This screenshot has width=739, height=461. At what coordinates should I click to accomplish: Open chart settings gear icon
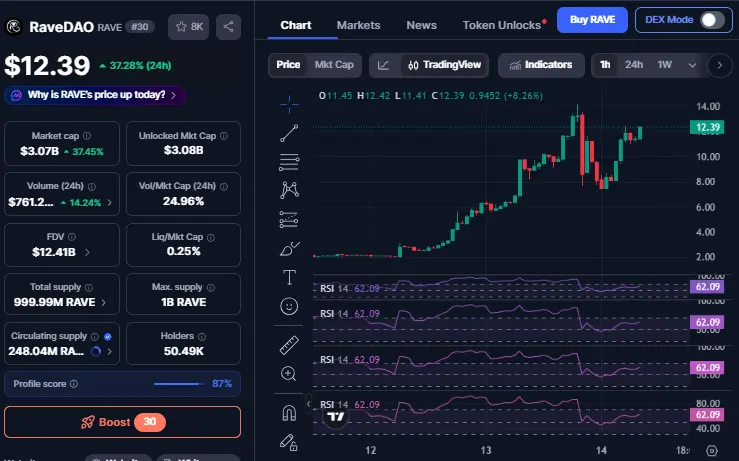[x=712, y=451]
